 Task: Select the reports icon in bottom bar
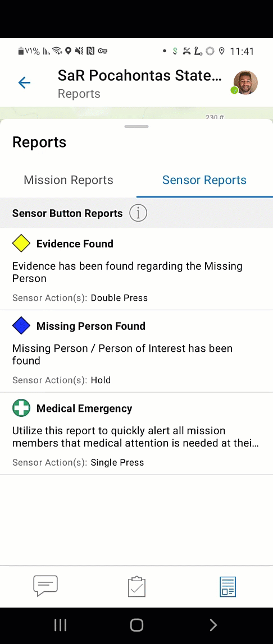coord(228,587)
